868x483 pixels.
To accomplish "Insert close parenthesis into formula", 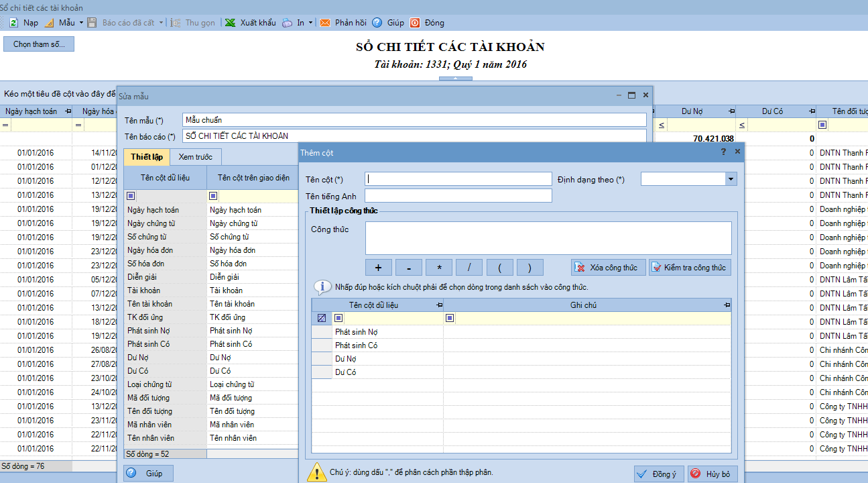I will click(530, 268).
